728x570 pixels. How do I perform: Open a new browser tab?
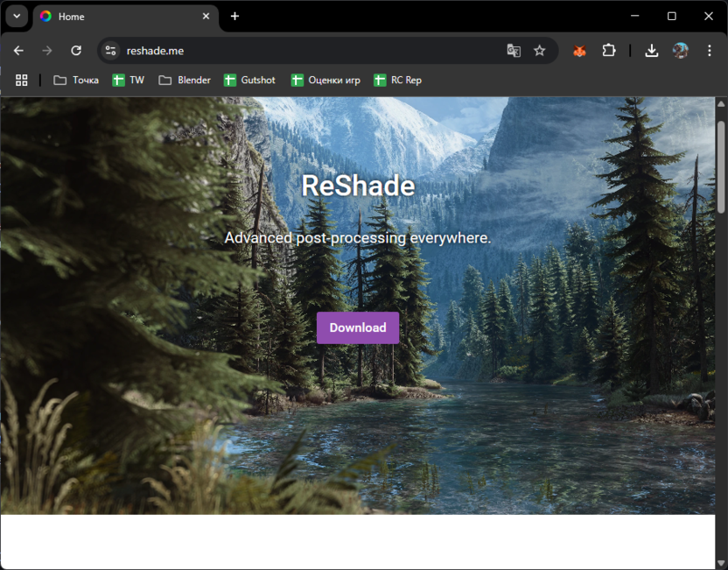pos(234,17)
